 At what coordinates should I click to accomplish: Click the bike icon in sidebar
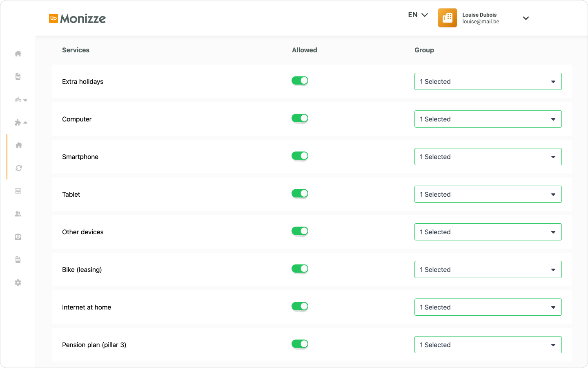tap(18, 99)
